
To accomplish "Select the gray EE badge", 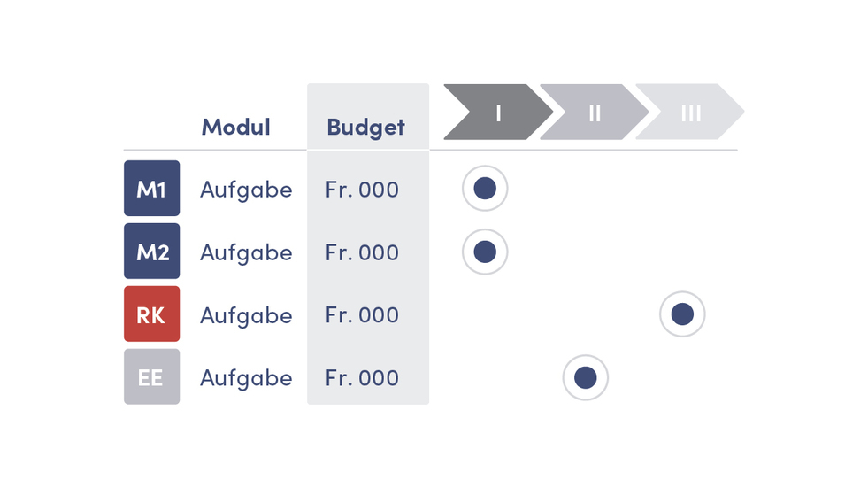I will pos(151,377).
